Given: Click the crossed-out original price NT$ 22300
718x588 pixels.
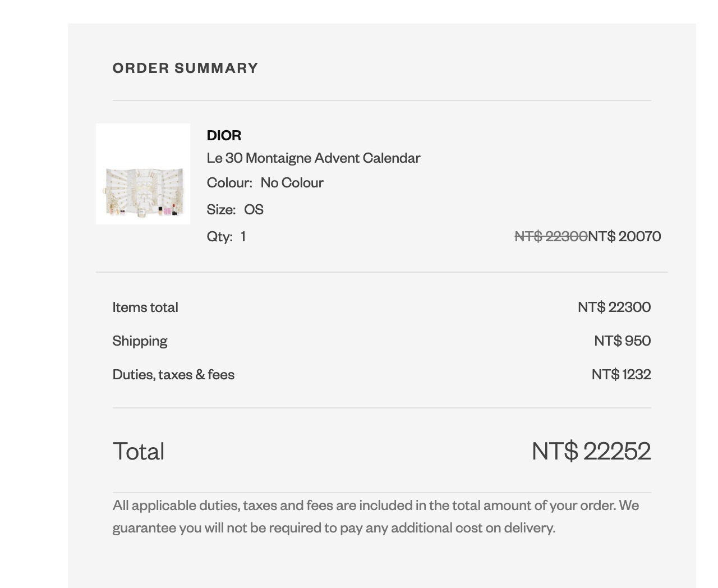Looking at the screenshot, I should pos(551,236).
